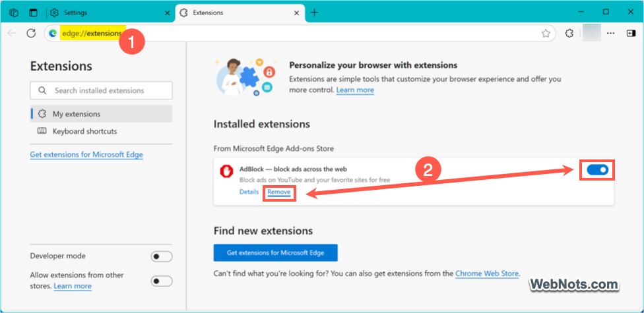Open Settings and more ellipsis menu
644x313 pixels.
pyautogui.click(x=611, y=34)
